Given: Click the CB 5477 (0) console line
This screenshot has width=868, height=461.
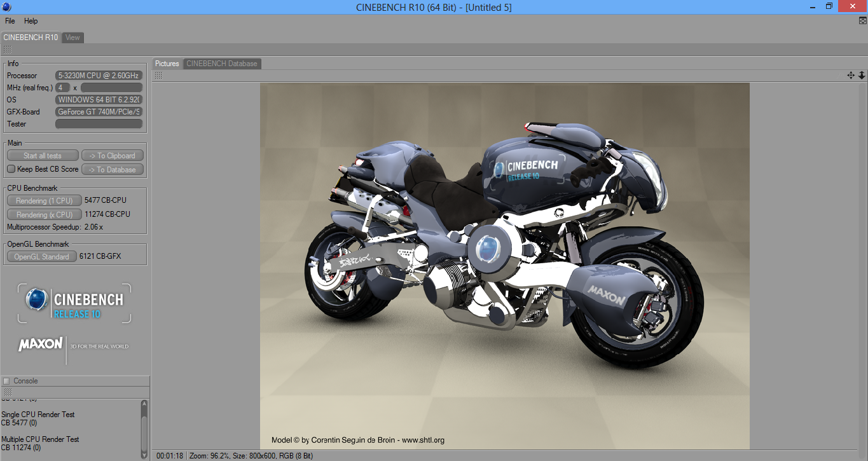Looking at the screenshot, I should [x=19, y=423].
